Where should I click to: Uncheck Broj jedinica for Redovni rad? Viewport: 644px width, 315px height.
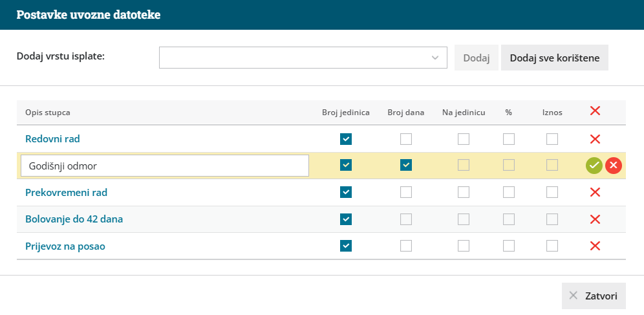click(346, 139)
